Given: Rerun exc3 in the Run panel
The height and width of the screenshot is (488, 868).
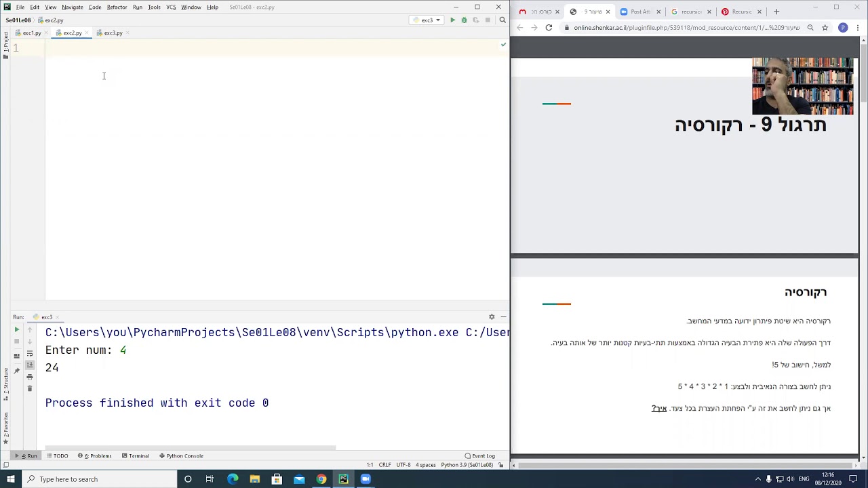Looking at the screenshot, I should point(17,330).
